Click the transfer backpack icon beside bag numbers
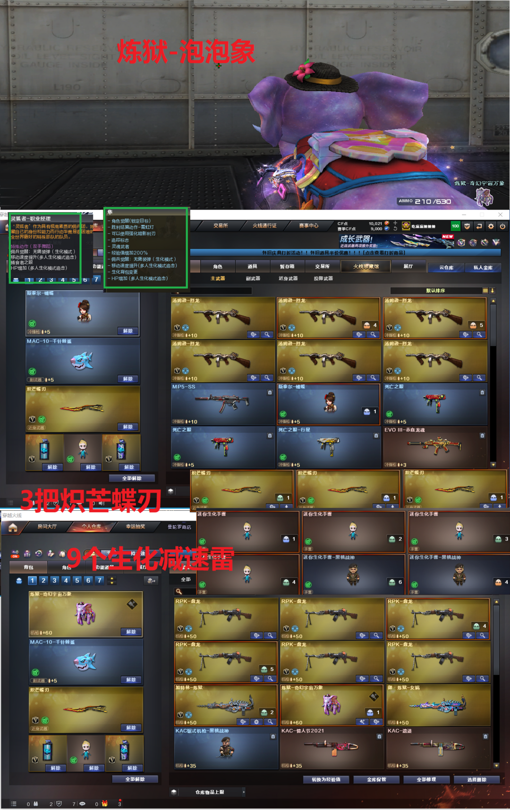 pyautogui.click(x=152, y=581)
